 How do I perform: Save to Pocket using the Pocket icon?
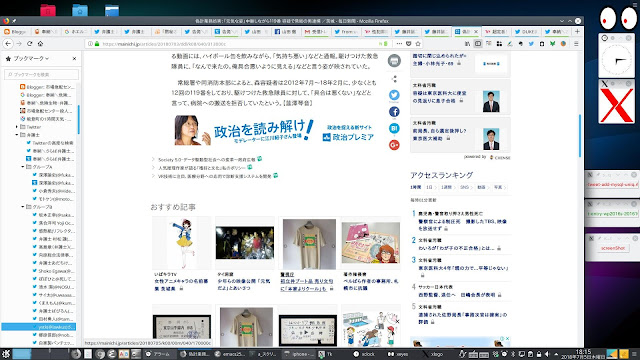(409, 44)
